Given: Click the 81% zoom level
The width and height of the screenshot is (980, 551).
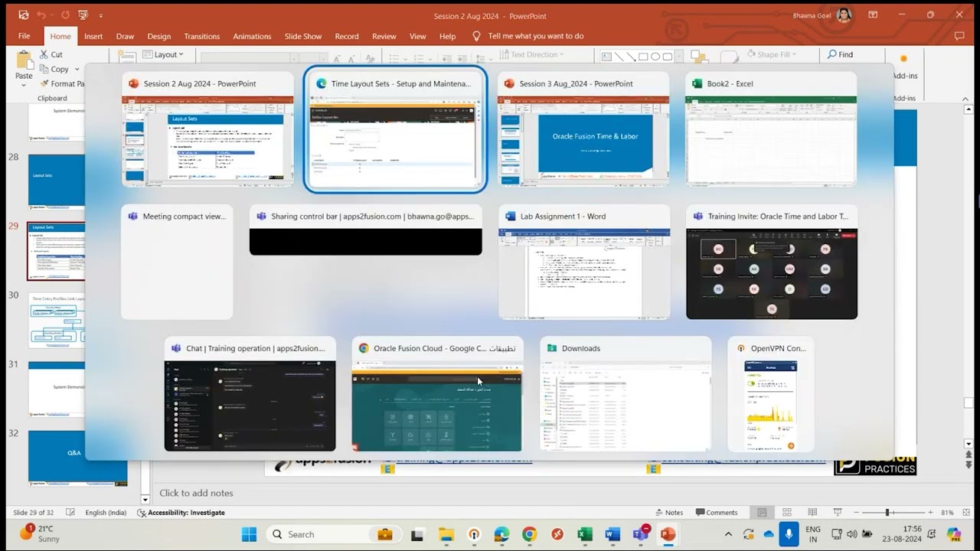Looking at the screenshot, I should point(947,513).
